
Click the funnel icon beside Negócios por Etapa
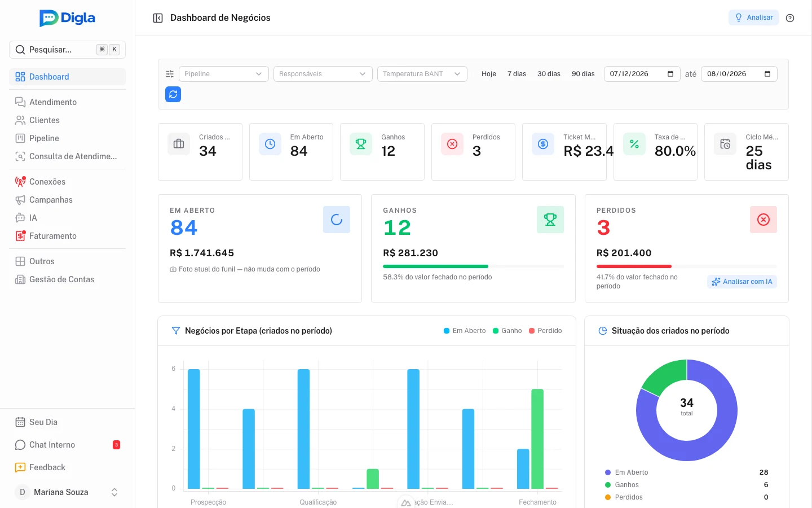point(175,331)
